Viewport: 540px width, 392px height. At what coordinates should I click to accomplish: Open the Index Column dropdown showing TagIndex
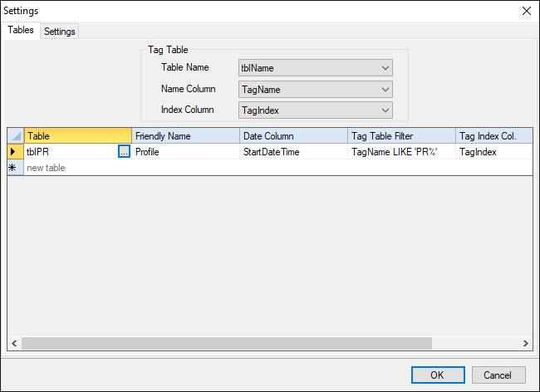point(316,110)
